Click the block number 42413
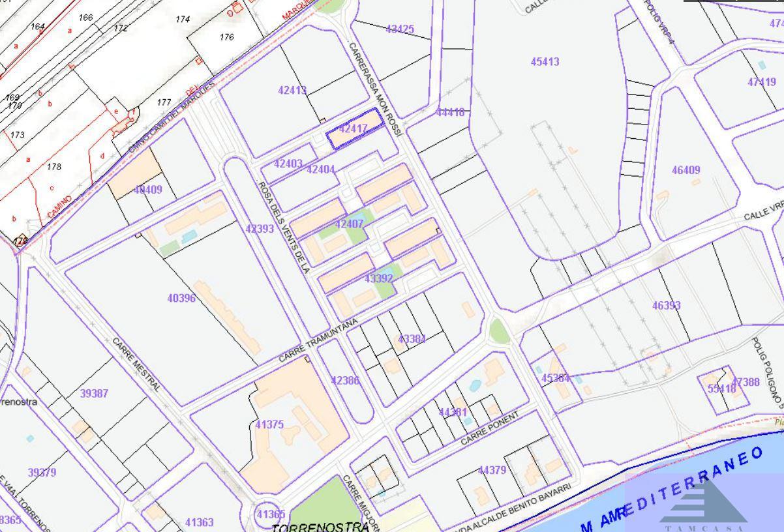 (292, 91)
